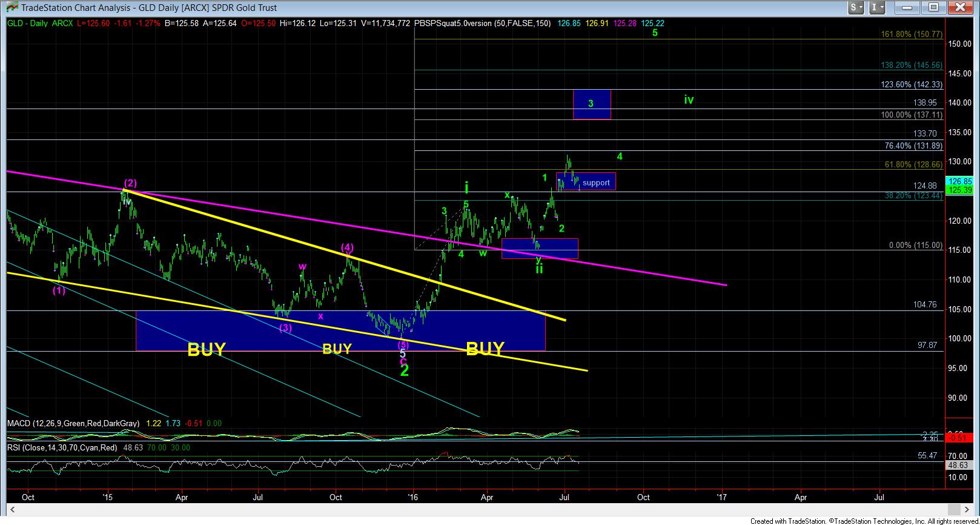The image size is (980, 525).
Task: Click the RSI (Close,14,30,70,Cyan,Red) indicator label
Action: pos(62,447)
